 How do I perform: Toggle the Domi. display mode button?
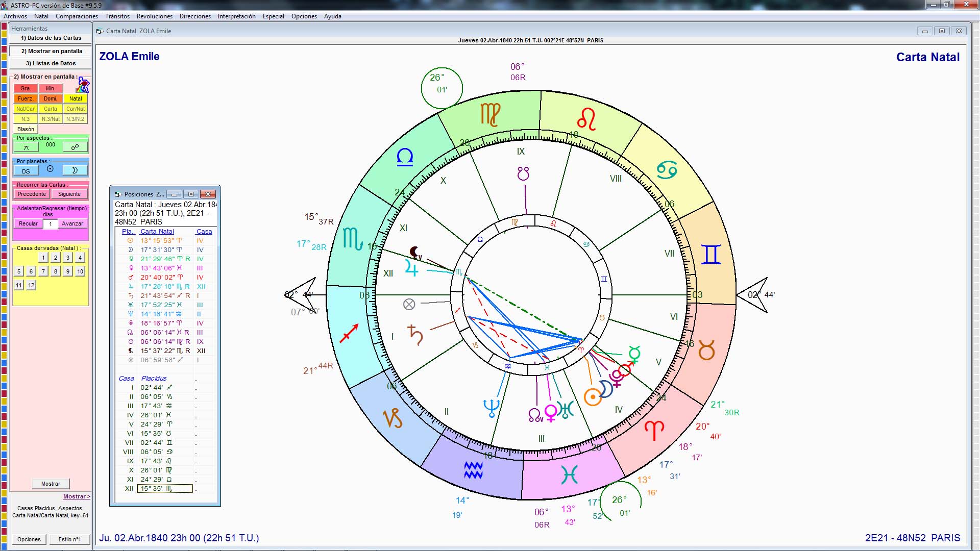[x=51, y=98]
